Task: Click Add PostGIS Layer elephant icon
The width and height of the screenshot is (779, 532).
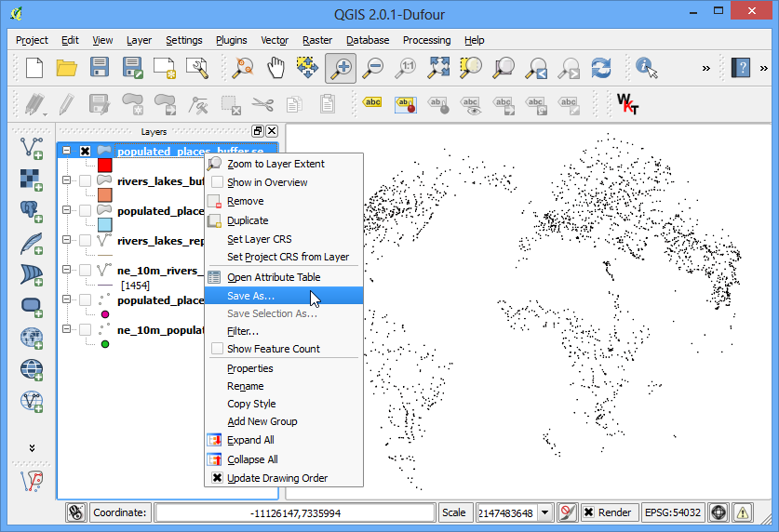Action: (32, 211)
